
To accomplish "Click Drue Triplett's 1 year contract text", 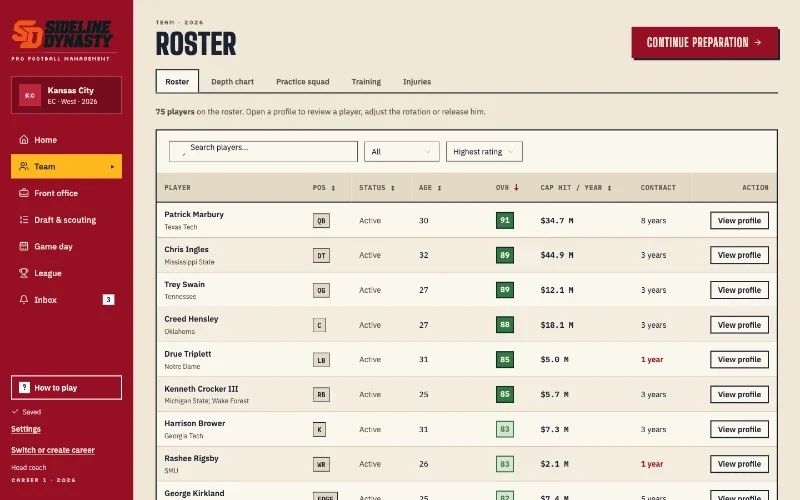I will (652, 360).
